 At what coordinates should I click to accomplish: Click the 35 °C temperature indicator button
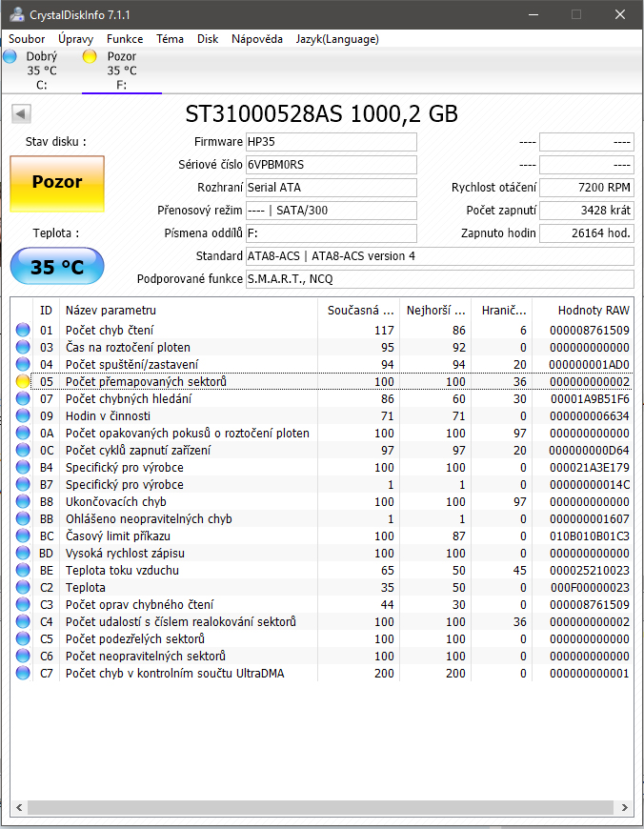[57, 267]
